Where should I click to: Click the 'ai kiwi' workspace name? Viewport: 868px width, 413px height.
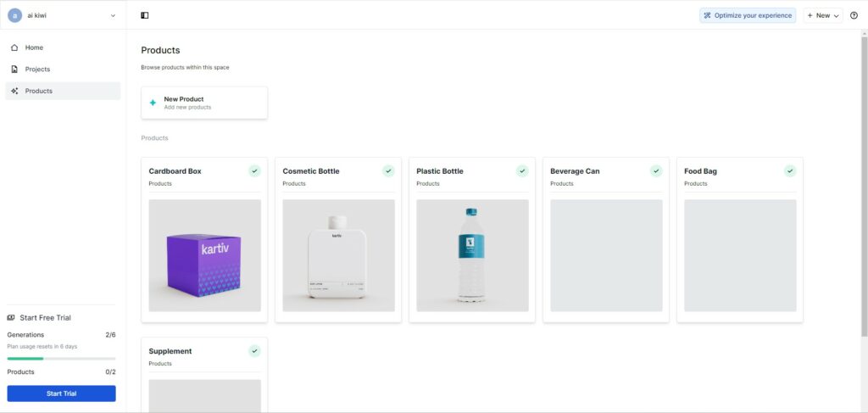[37, 15]
